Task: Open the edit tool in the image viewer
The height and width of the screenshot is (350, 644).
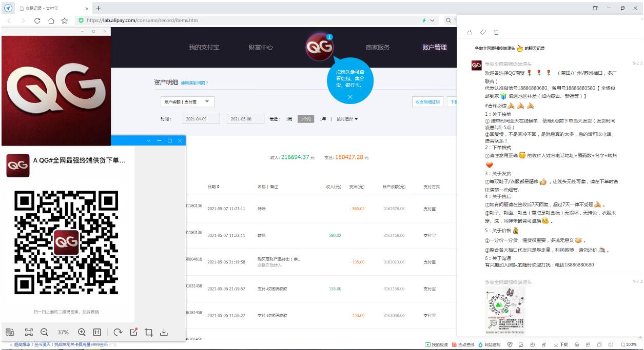Action: pyautogui.click(x=133, y=332)
